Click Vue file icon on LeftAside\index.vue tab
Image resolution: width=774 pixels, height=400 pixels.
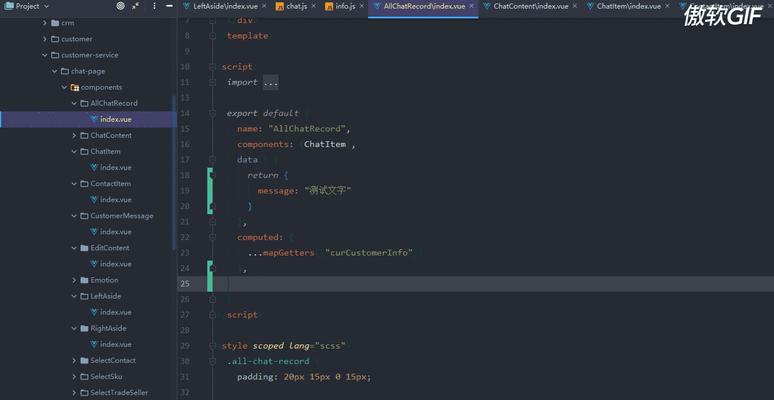186,6
